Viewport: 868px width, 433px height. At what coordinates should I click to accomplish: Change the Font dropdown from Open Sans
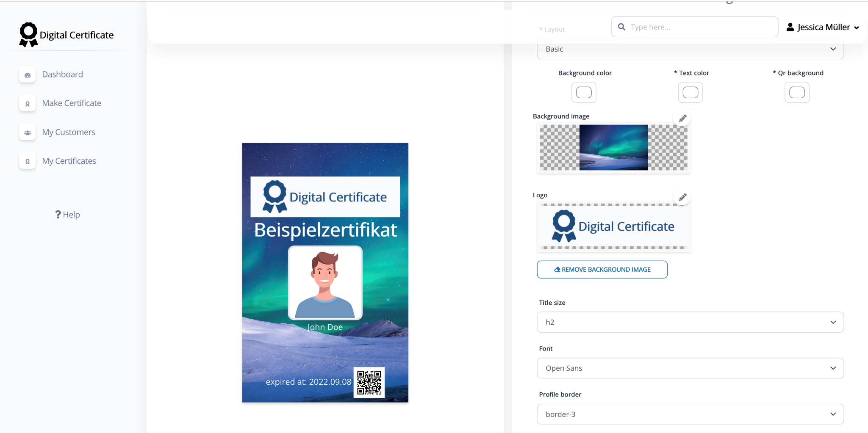pyautogui.click(x=689, y=368)
